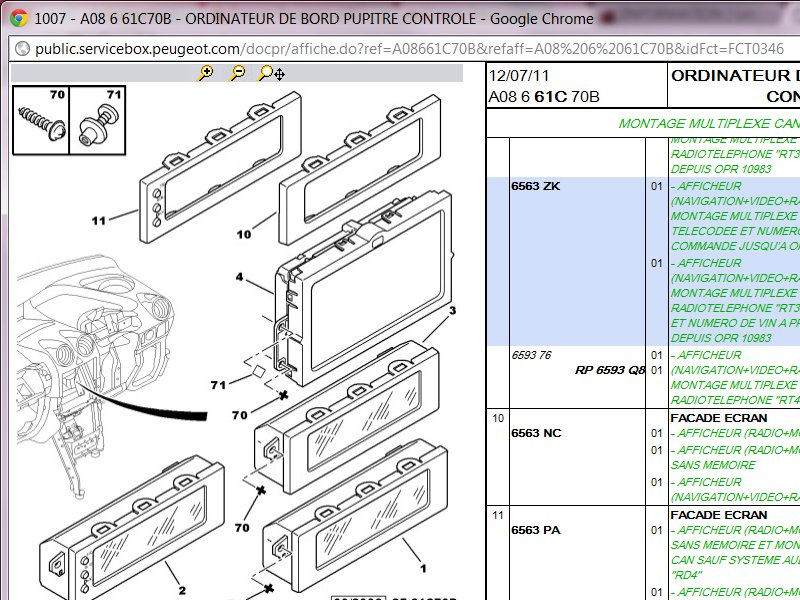Click FACADE ECRAN heading in row 11
Viewport: 800px width, 600px height.
719,515
